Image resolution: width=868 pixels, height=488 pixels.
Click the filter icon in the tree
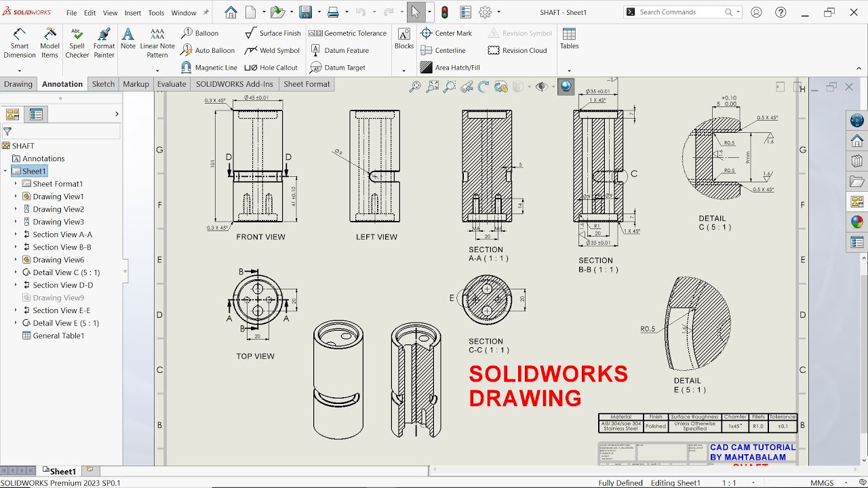[7, 131]
